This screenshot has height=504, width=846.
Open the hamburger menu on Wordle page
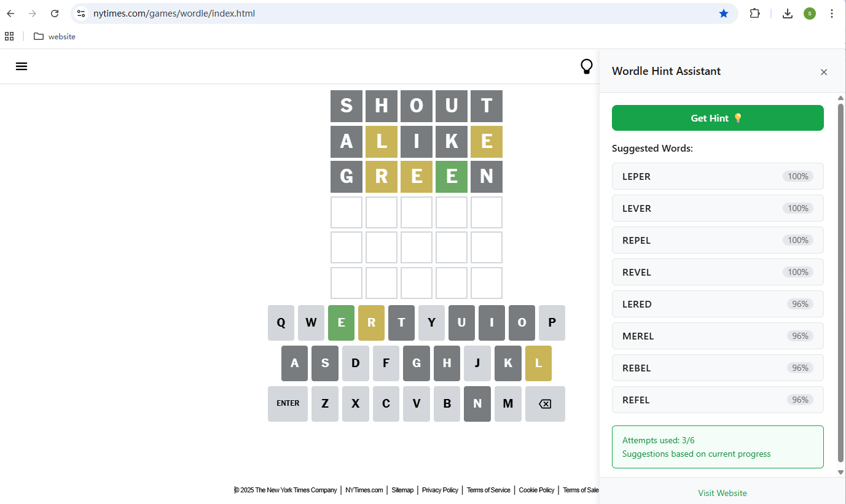[22, 66]
